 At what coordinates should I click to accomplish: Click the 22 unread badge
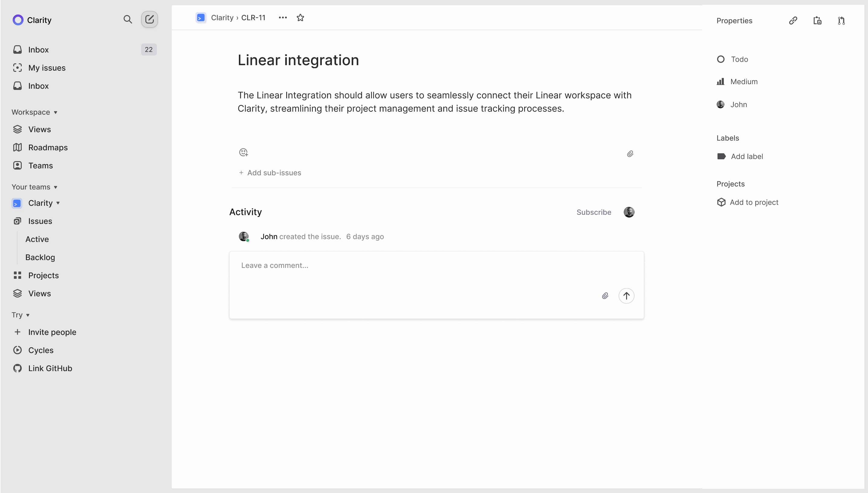pos(149,50)
